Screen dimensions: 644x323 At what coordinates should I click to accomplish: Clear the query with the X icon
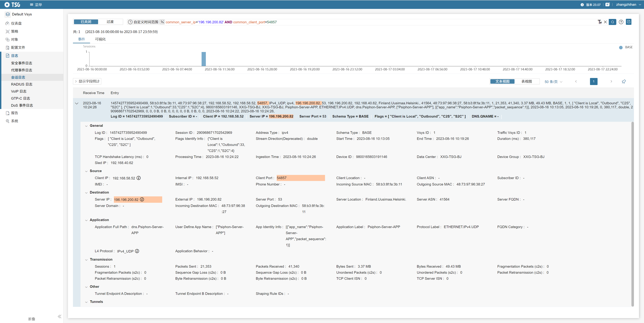coord(605,22)
